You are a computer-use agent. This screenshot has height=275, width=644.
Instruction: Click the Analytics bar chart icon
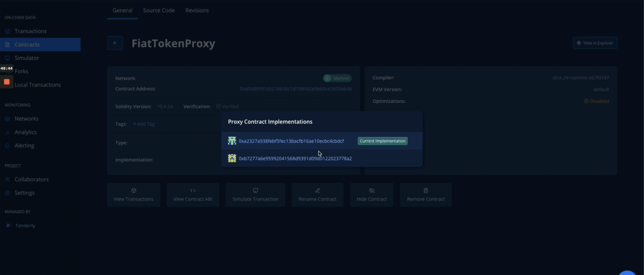point(8,132)
